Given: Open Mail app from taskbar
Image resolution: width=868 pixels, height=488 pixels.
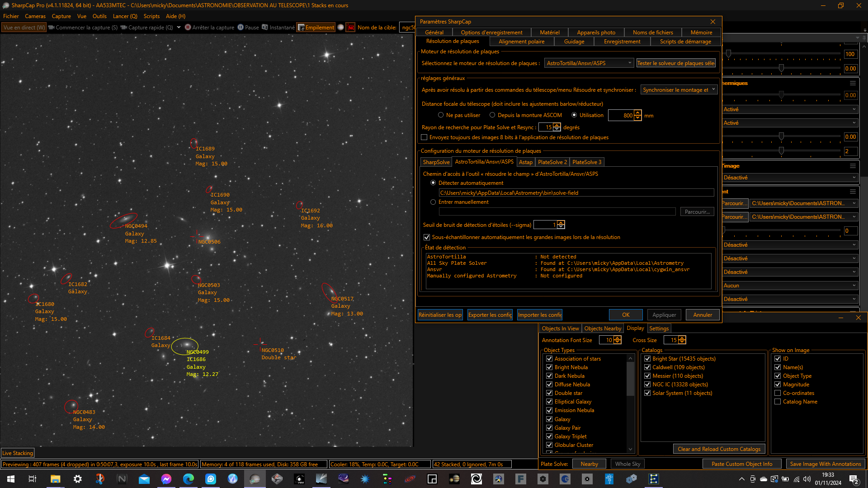Looking at the screenshot, I should tap(144, 479).
